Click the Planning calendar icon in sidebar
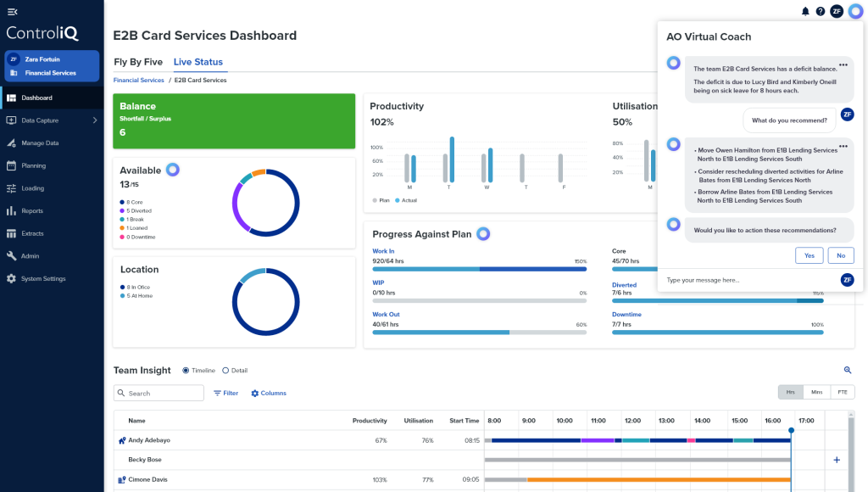This screenshot has width=868, height=492. coord(11,165)
